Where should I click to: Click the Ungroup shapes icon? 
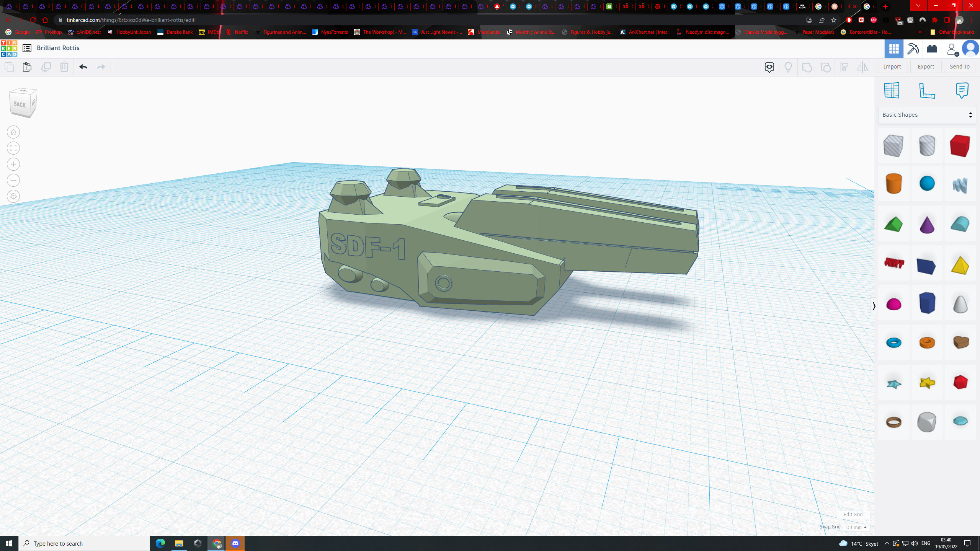tap(826, 67)
